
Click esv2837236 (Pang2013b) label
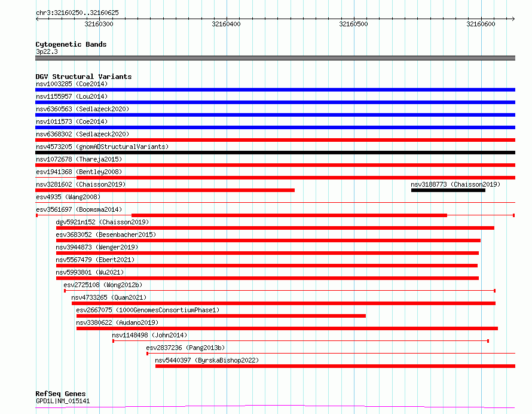(185, 348)
